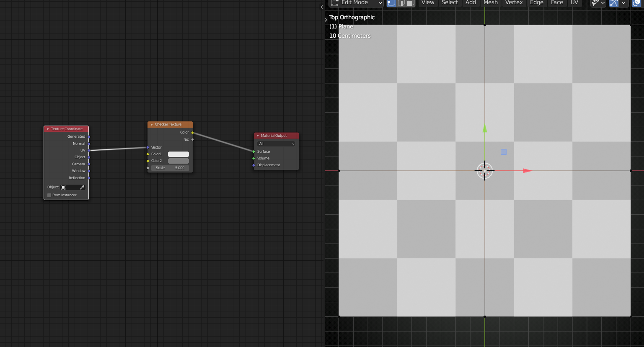This screenshot has height=347, width=644.
Task: Click the eyedropper in the Object field
Action: pyautogui.click(x=83, y=187)
